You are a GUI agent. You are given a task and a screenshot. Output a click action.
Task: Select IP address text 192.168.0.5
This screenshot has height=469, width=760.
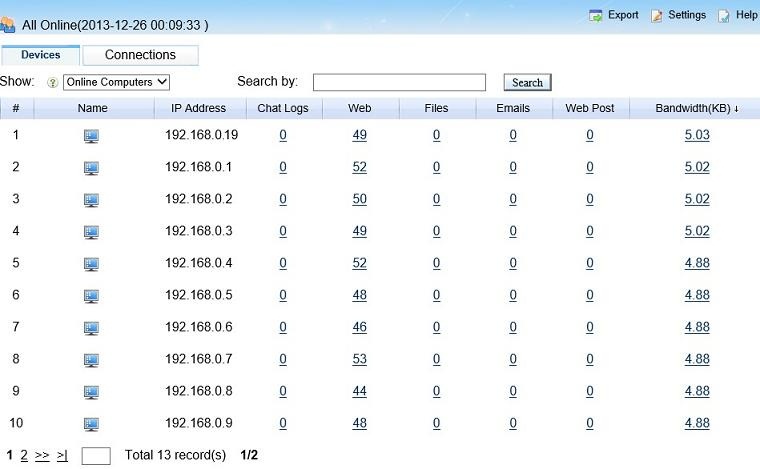pyautogui.click(x=199, y=295)
